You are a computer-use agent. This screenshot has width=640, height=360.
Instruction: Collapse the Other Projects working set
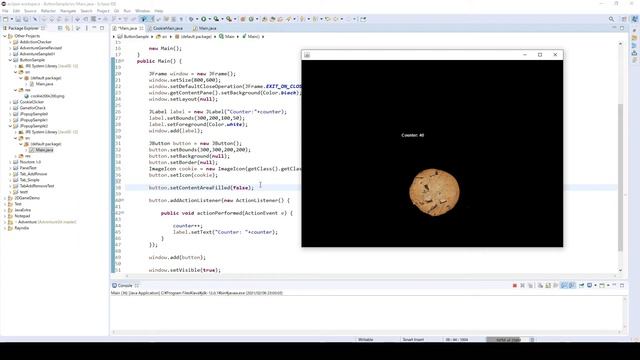[x=5, y=36]
